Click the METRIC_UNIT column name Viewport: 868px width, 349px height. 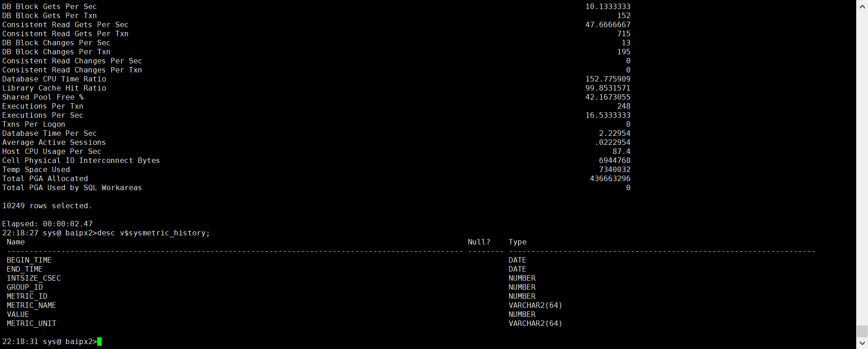[32, 324]
